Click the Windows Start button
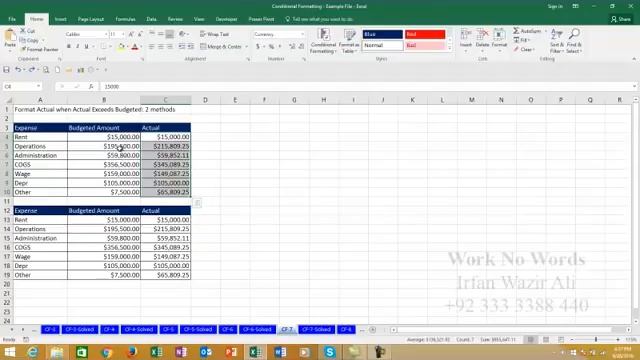This screenshot has width=640, height=360. pos(9,352)
